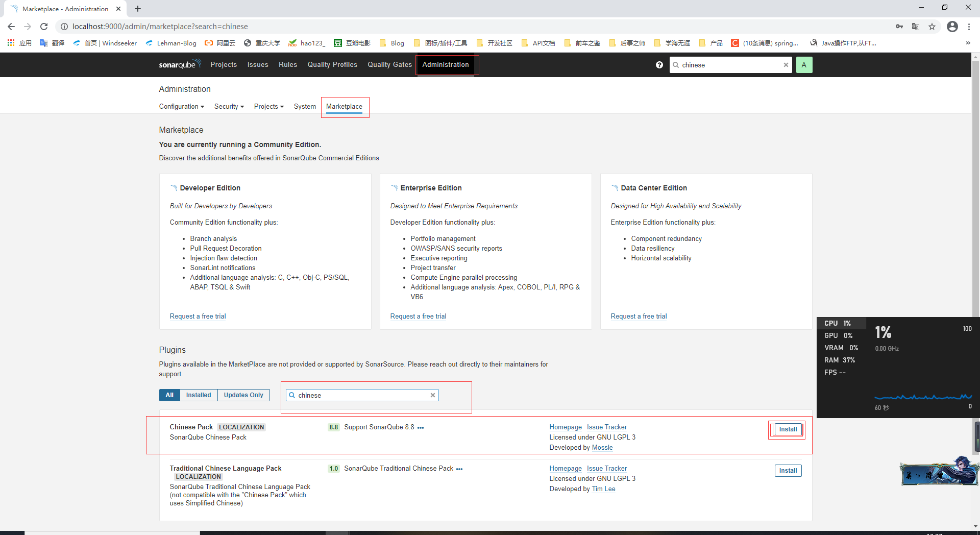Open Rules in top navigation

(288, 65)
